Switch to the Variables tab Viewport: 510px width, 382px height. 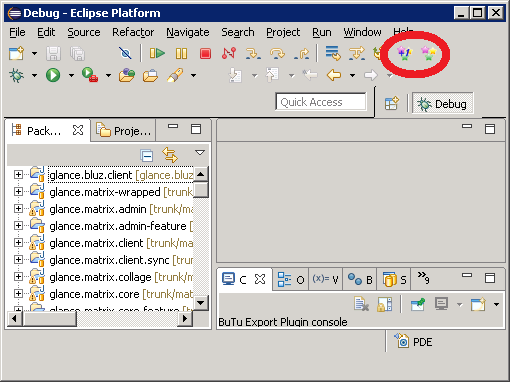(325, 279)
